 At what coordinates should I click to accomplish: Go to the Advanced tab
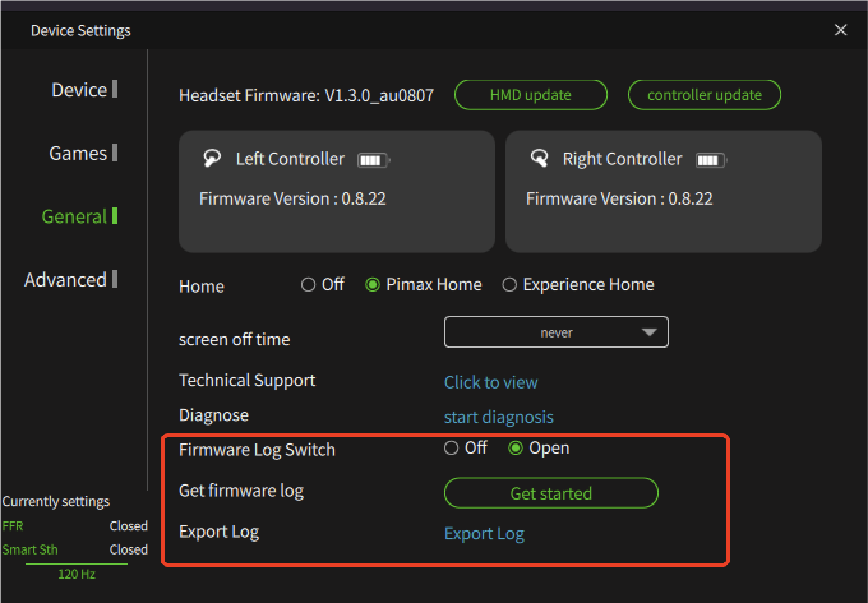(x=71, y=279)
